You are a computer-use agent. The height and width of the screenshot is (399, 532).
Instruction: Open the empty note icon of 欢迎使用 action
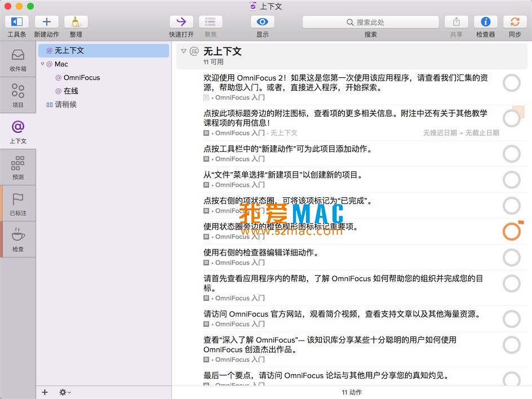[206, 97]
